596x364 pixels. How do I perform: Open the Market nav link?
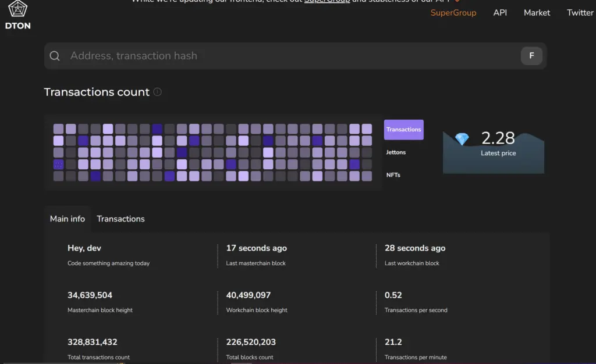pos(537,13)
